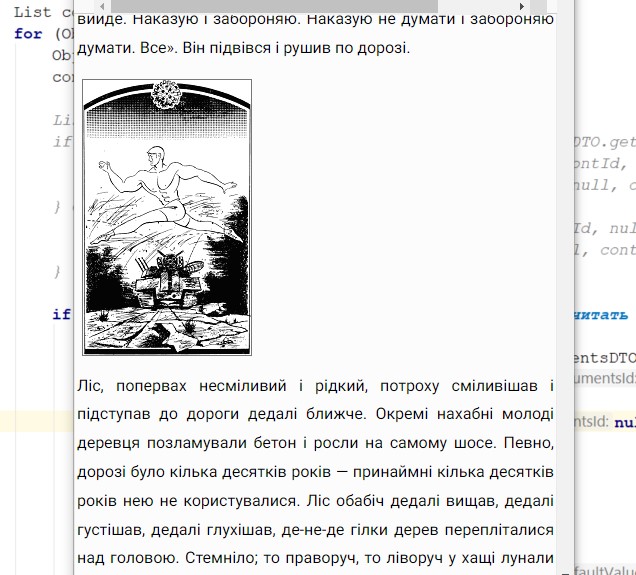Click the italic "DTO.get" code text
This screenshot has width=636, height=575.
pyautogui.click(x=603, y=141)
